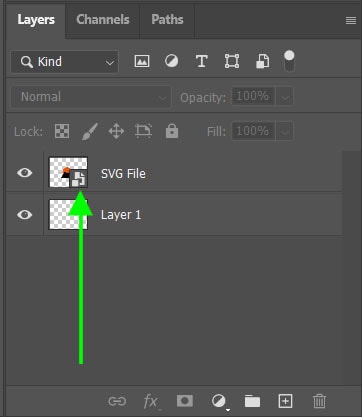The image size is (362, 417).
Task: Hide the SVG File layer
Action: coord(25,173)
